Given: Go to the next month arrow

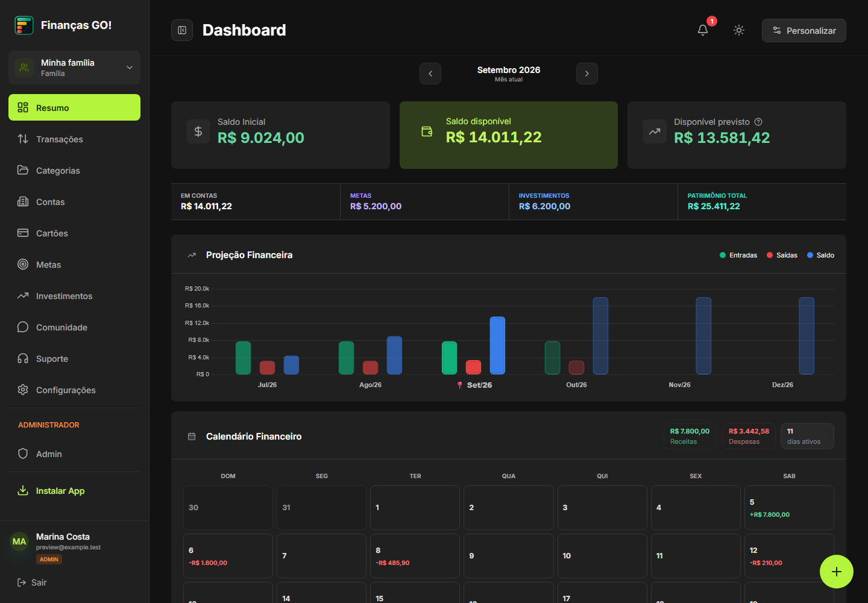Looking at the screenshot, I should click(587, 74).
